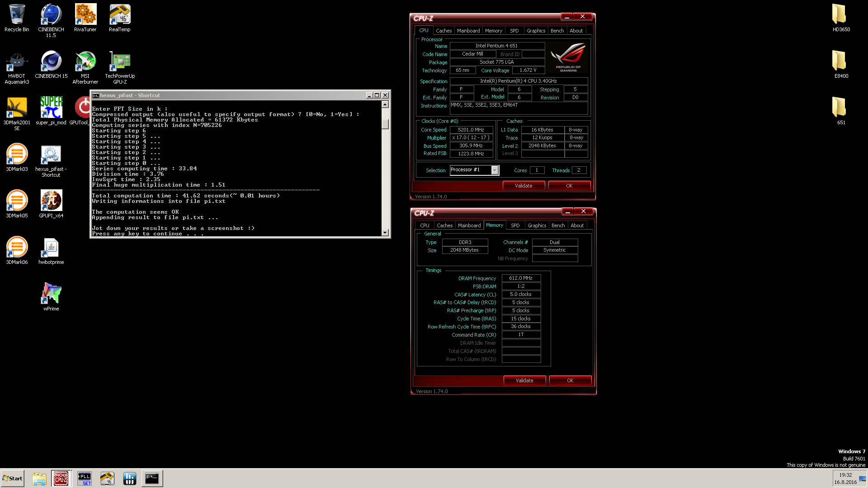Image resolution: width=868 pixels, height=488 pixels.
Task: Open RivaTuner desktop shortcut
Action: coord(85,18)
